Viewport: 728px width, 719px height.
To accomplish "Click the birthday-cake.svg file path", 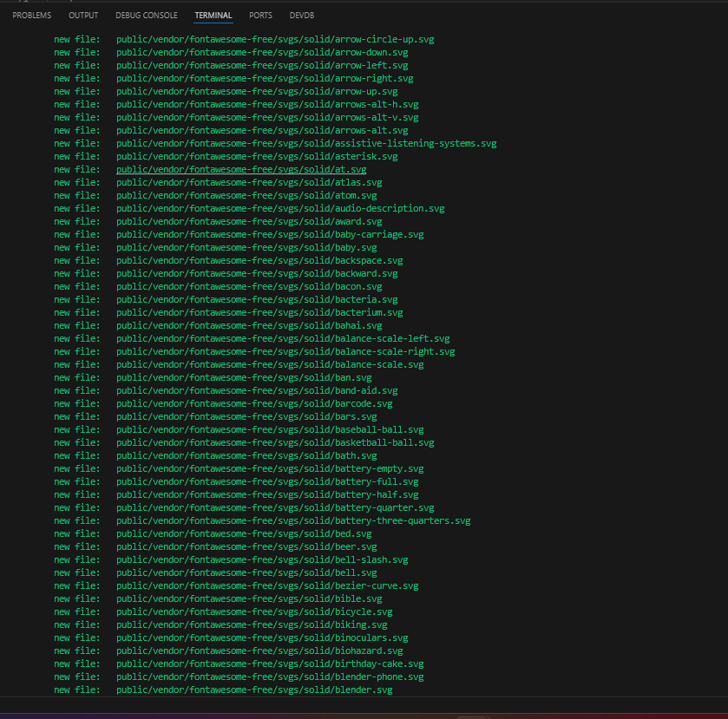I will click(x=270, y=664).
